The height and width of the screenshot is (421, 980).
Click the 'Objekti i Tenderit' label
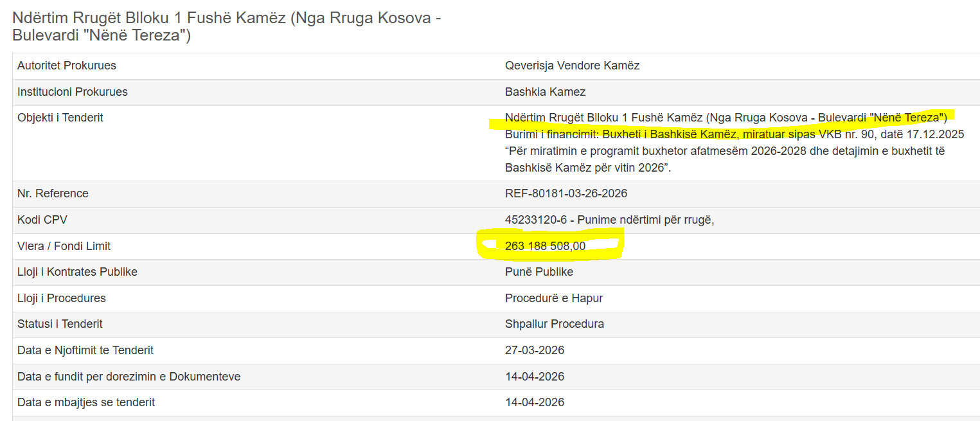[60, 118]
